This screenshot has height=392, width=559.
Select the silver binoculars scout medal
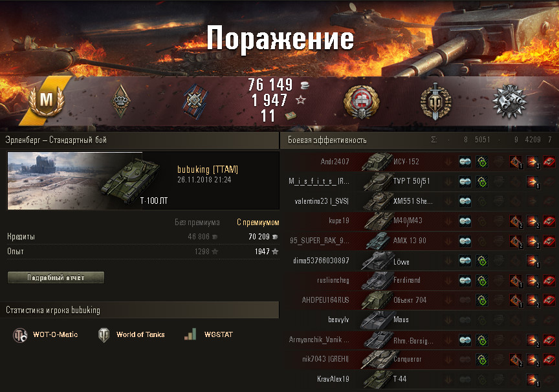(x=509, y=101)
